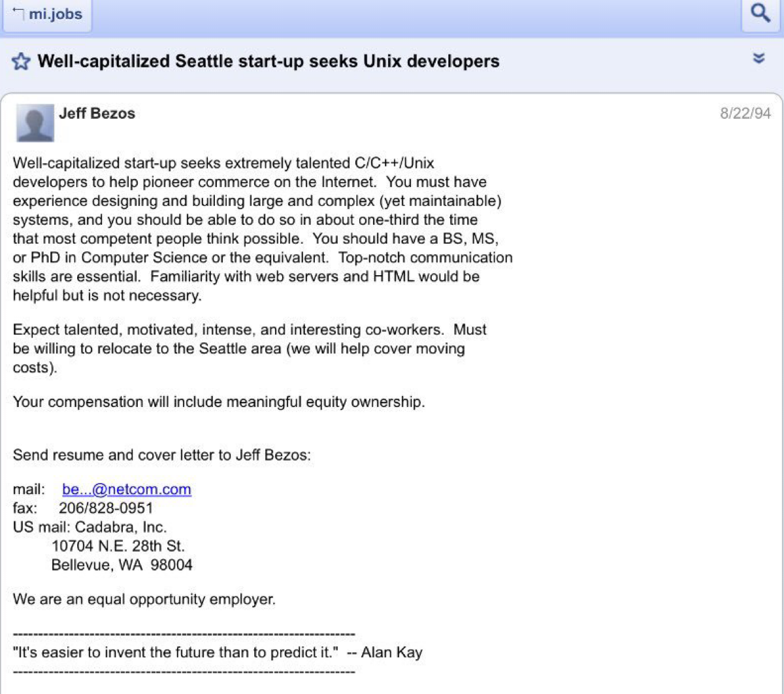Click the 10704 N.E. 28th St. address line
Image resolution: width=784 pixels, height=694 pixels.
point(118,546)
